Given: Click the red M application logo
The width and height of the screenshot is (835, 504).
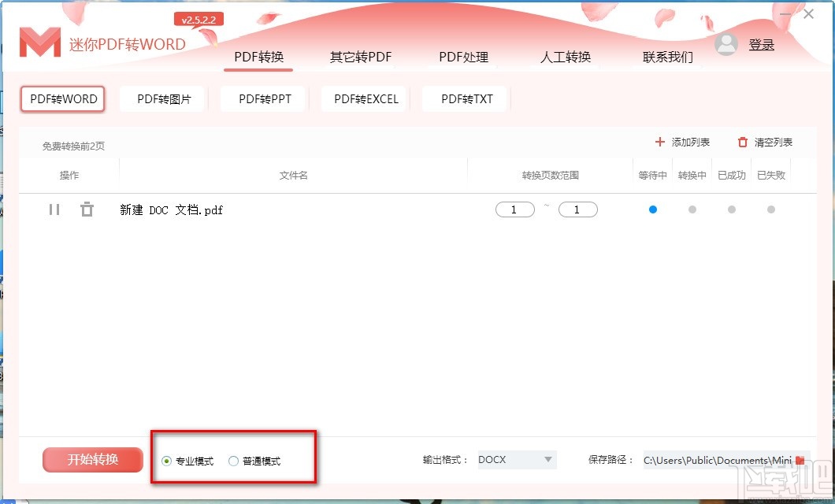Looking at the screenshot, I should click(x=40, y=42).
